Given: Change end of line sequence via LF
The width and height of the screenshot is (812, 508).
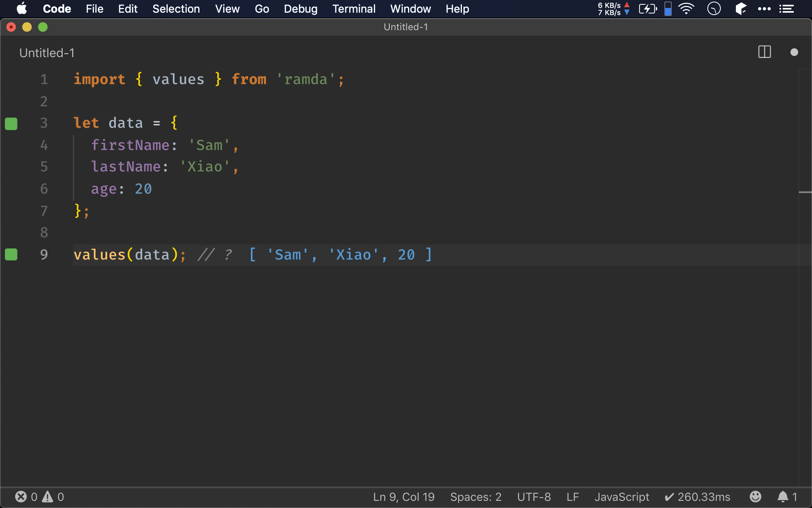Looking at the screenshot, I should [573, 497].
